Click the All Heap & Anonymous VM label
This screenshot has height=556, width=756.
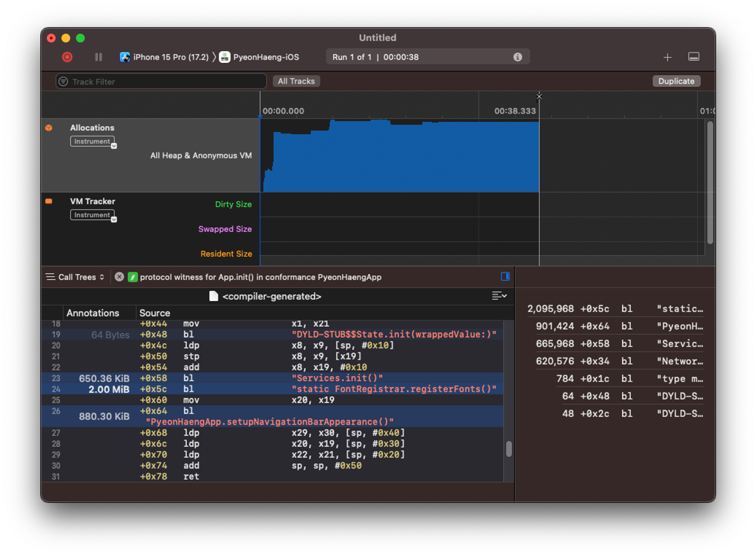click(201, 156)
